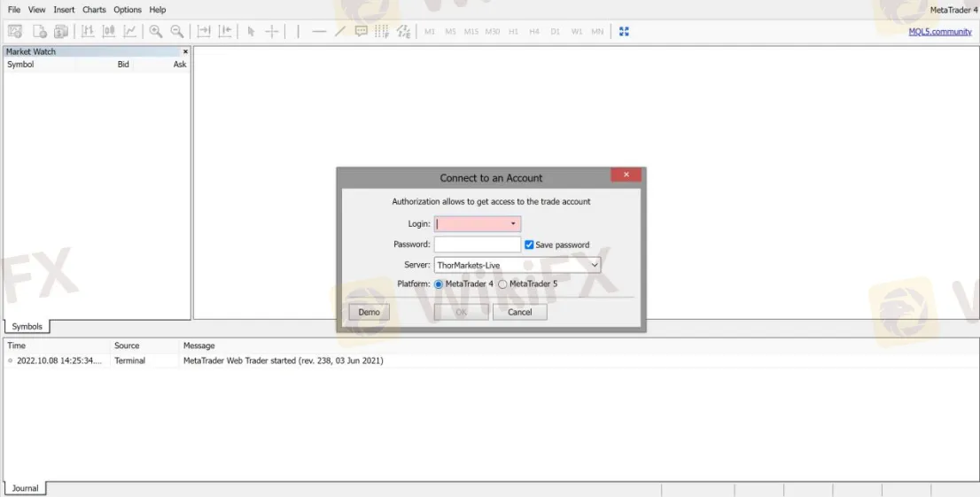Image resolution: width=980 pixels, height=497 pixels.
Task: Click Cancel in the account dialog
Action: (x=519, y=312)
